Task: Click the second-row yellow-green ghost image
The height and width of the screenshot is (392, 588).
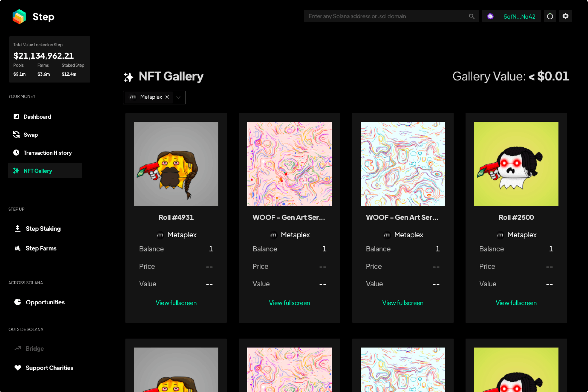Action: point(516,369)
